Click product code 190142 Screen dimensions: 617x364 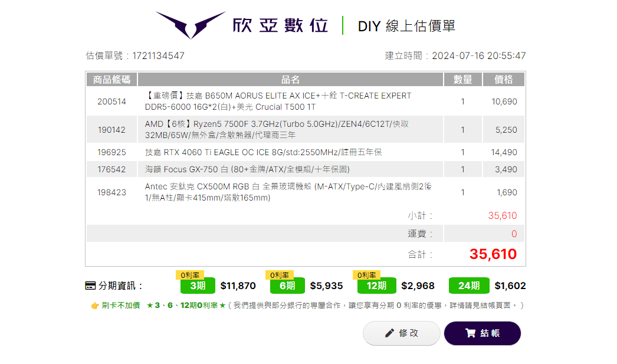[x=111, y=130]
